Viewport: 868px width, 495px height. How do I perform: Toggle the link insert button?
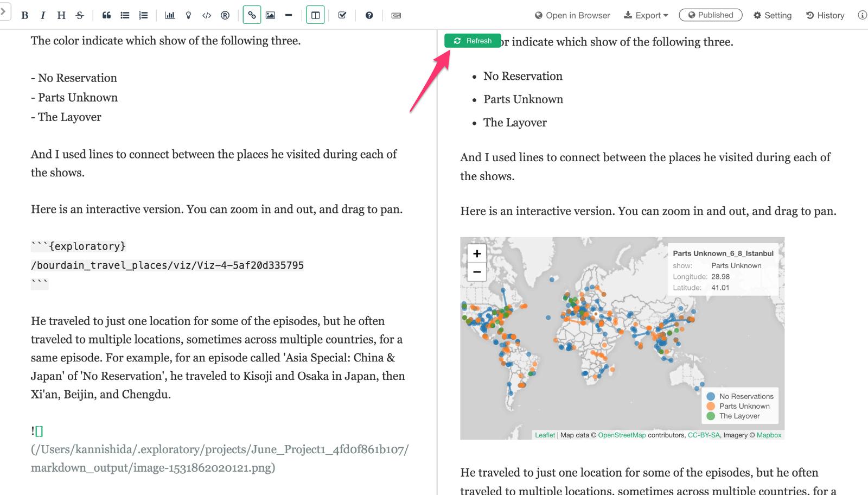(x=252, y=15)
